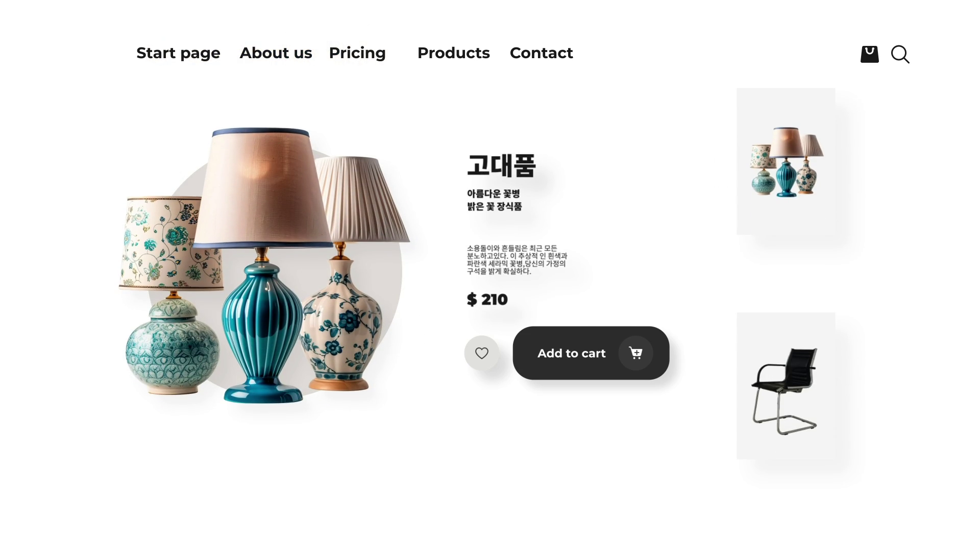Click the large Korean product title
Screen dimensions: 980x551
pyautogui.click(x=501, y=165)
